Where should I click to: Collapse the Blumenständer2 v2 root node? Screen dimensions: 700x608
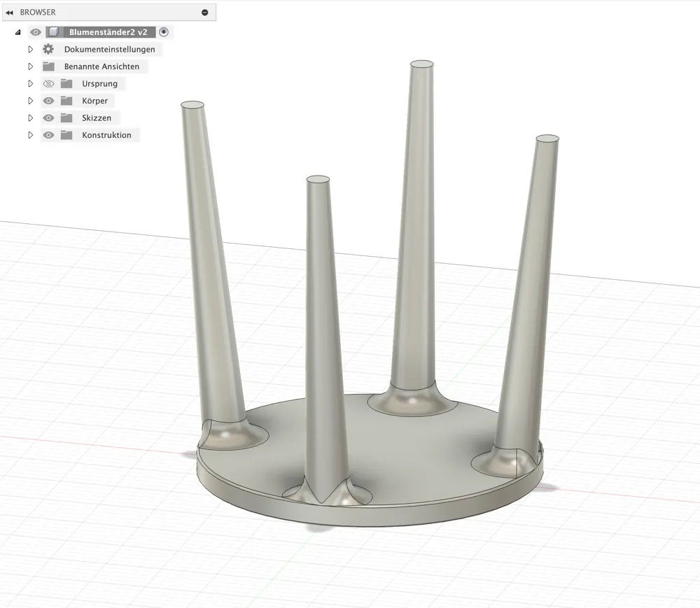coord(17,31)
